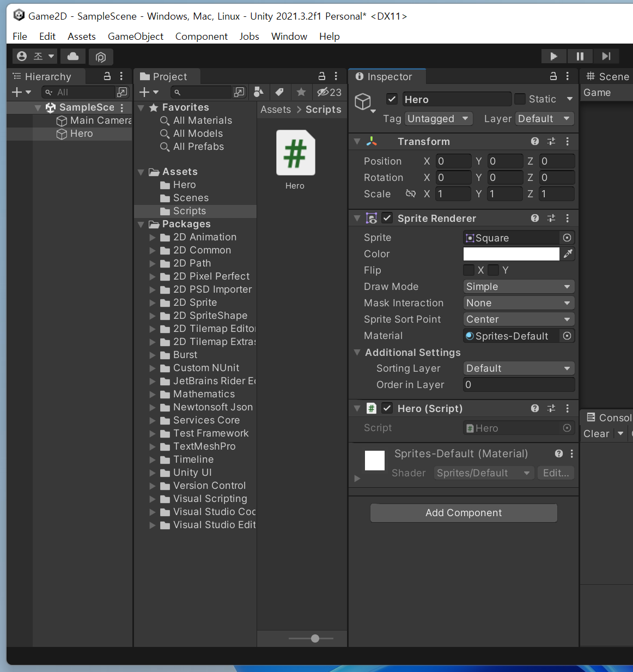
Task: Collapse the SampleScene hierarchy
Action: point(38,108)
